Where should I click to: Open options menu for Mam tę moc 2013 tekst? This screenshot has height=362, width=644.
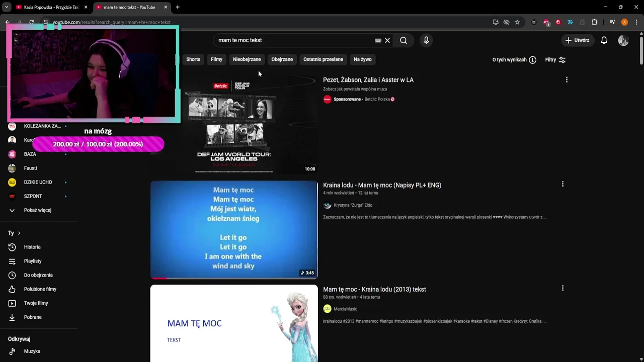pos(562,288)
